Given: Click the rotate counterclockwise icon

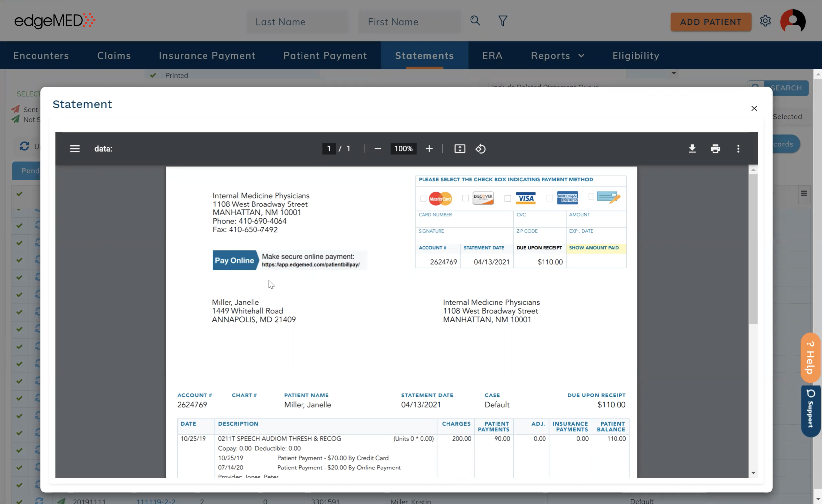Looking at the screenshot, I should tap(480, 148).
